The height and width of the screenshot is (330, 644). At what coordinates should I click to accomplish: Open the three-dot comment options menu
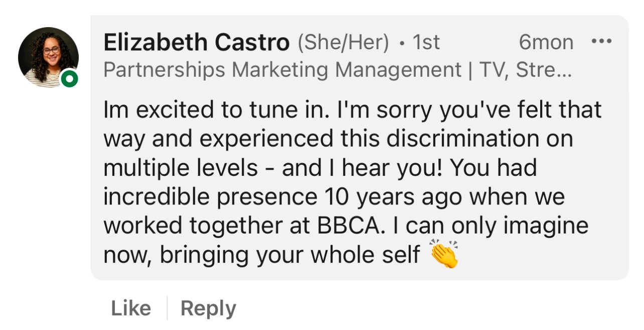[601, 42]
